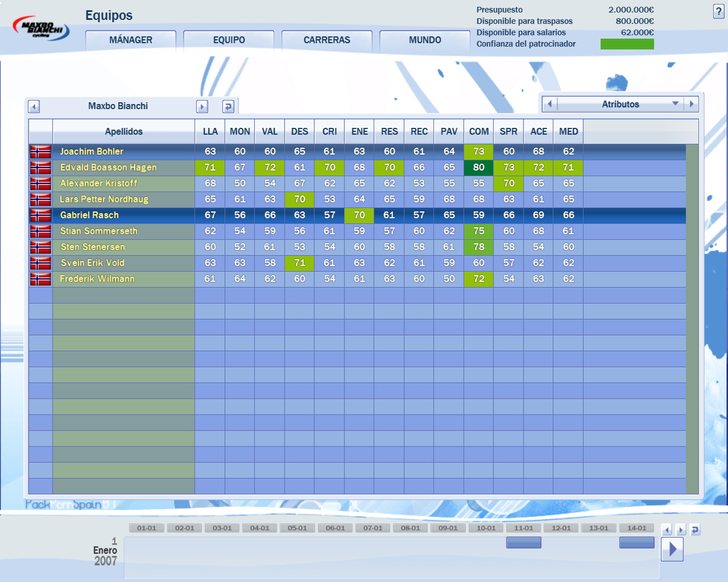This screenshot has width=728, height=582.
Task: Sort riders by the MON column header
Action: pos(239,131)
